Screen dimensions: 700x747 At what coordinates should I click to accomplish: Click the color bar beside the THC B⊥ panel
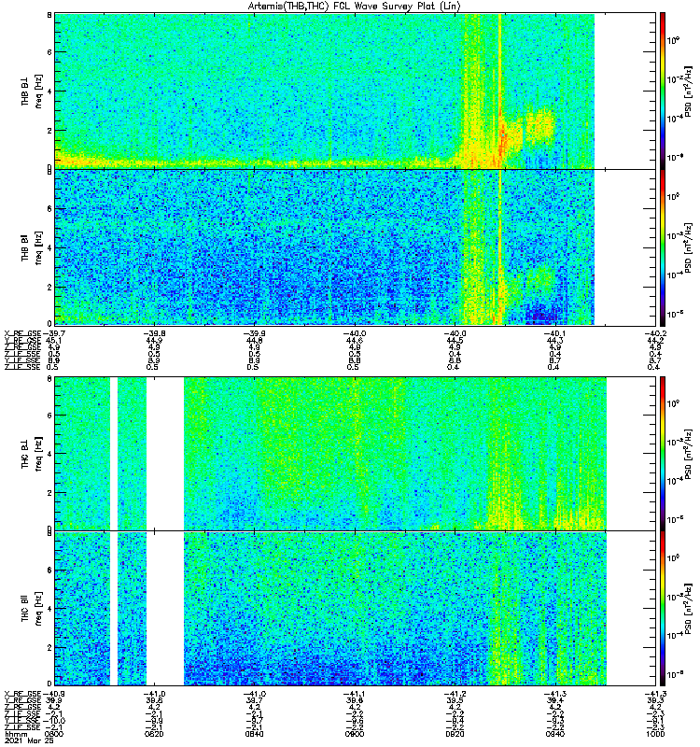[x=663, y=454]
